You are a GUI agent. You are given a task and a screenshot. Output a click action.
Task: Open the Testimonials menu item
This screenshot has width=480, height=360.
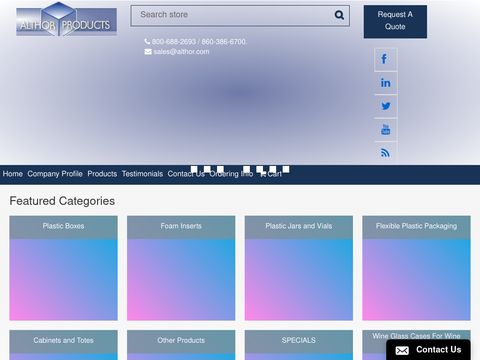pyautogui.click(x=142, y=174)
